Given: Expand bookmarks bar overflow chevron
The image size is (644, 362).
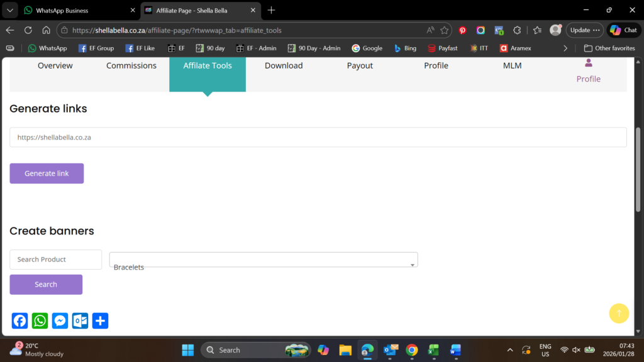Looking at the screenshot, I should [x=565, y=48].
